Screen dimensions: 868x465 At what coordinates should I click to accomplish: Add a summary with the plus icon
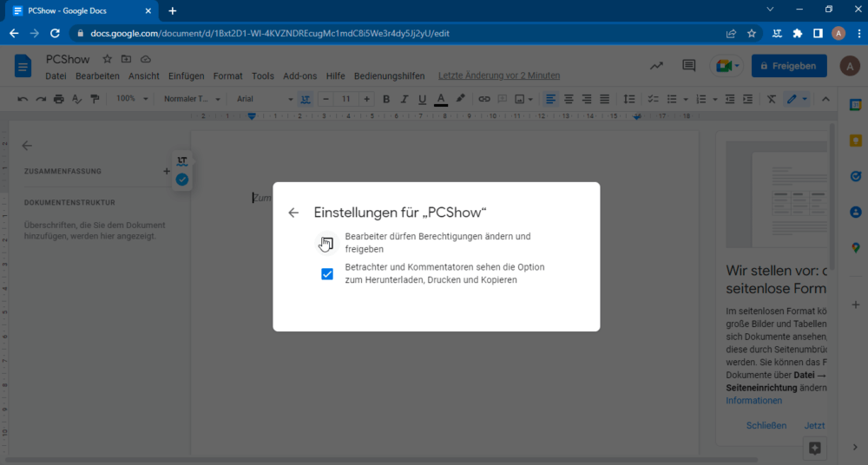[x=167, y=171]
